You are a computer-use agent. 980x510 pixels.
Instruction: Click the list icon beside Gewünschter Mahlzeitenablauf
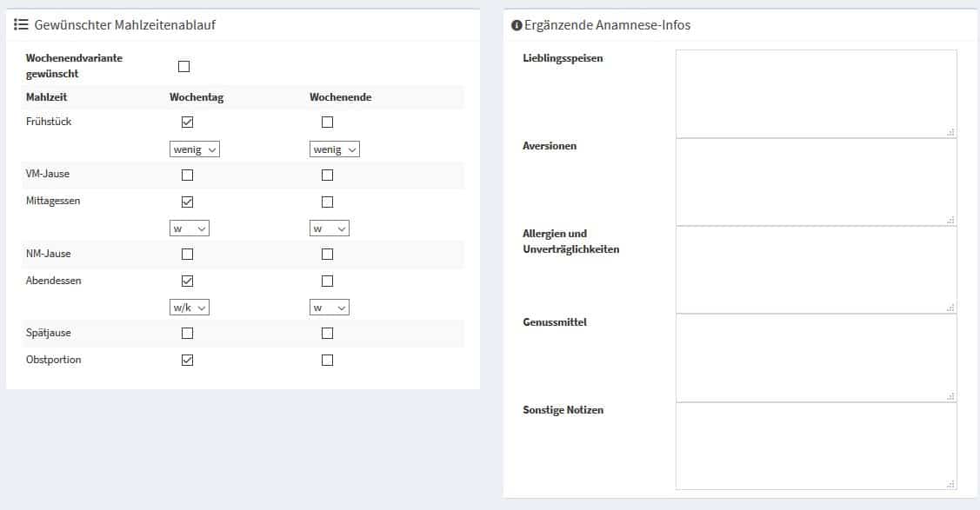click(22, 25)
